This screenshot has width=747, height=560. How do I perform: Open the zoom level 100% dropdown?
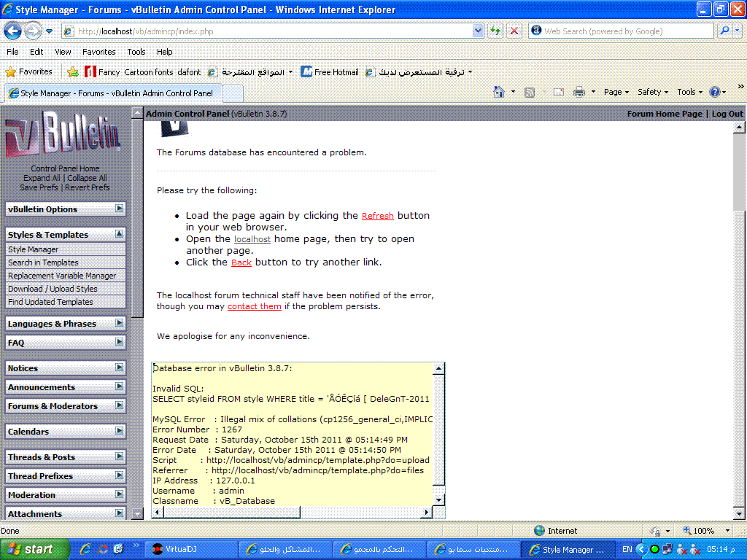(x=727, y=531)
